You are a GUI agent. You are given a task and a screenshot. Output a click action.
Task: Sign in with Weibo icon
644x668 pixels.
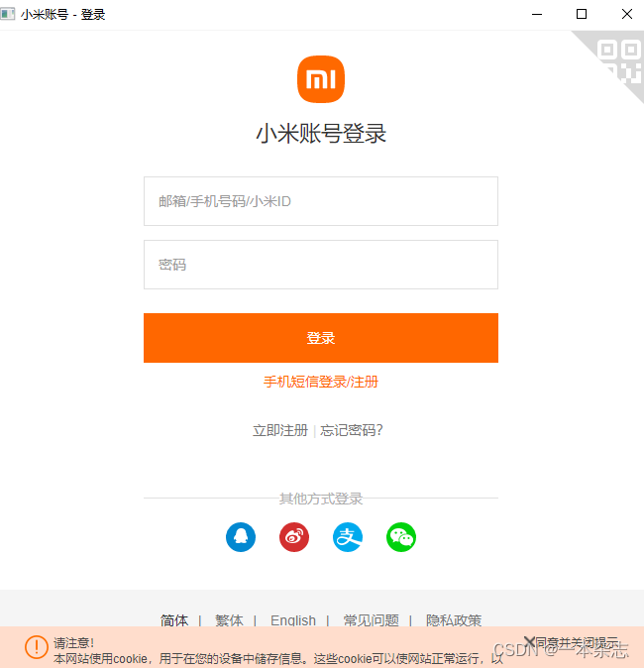coord(294,537)
